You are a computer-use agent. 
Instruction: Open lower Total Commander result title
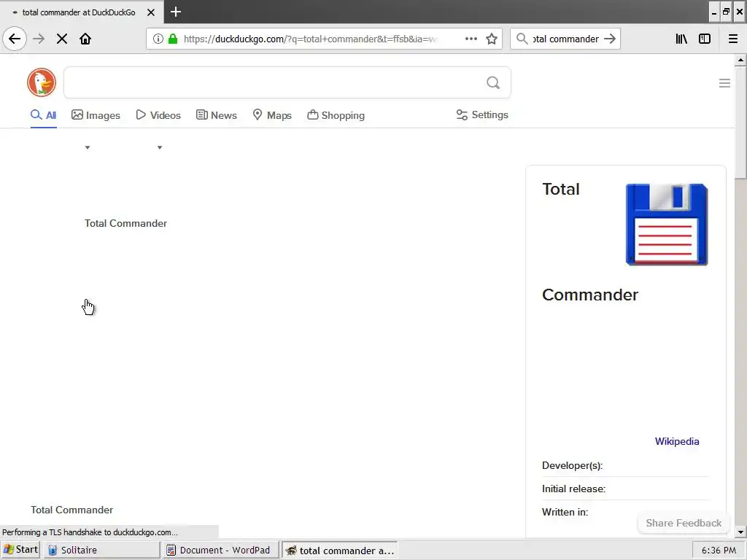tap(72, 510)
